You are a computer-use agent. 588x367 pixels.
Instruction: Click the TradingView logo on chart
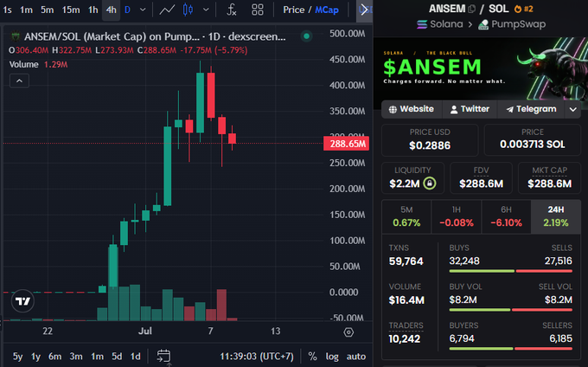point(22,301)
